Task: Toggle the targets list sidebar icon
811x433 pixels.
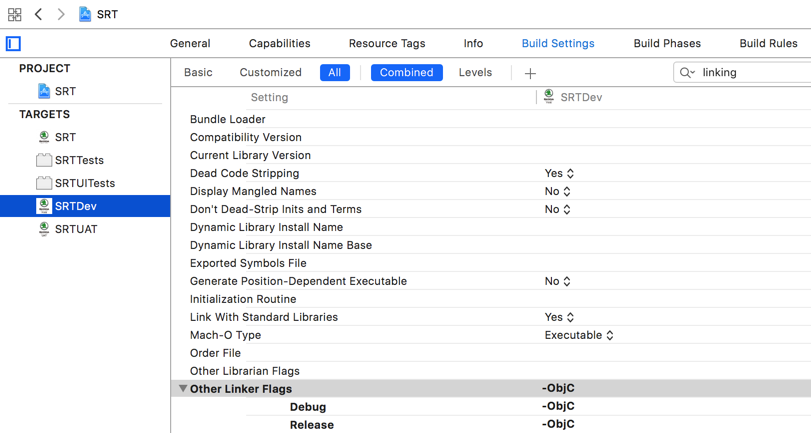Action: (13, 43)
